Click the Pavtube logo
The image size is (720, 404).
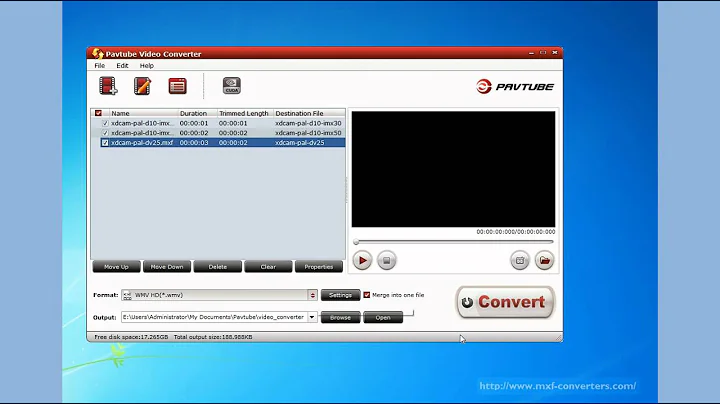tap(515, 86)
